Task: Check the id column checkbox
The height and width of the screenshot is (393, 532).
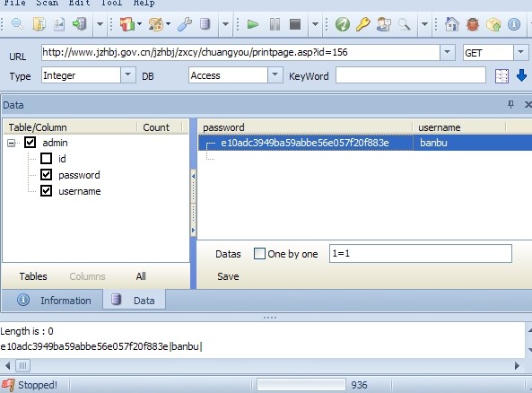Action: point(46,159)
